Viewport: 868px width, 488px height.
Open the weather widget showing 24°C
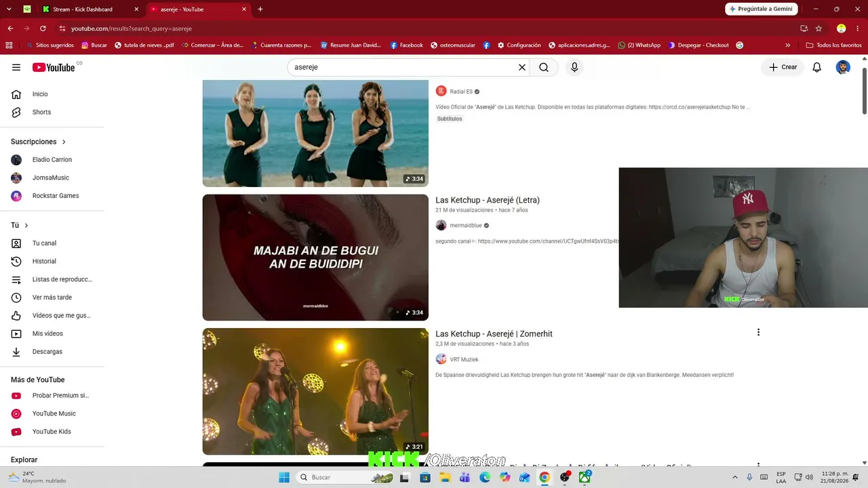pyautogui.click(x=37, y=477)
